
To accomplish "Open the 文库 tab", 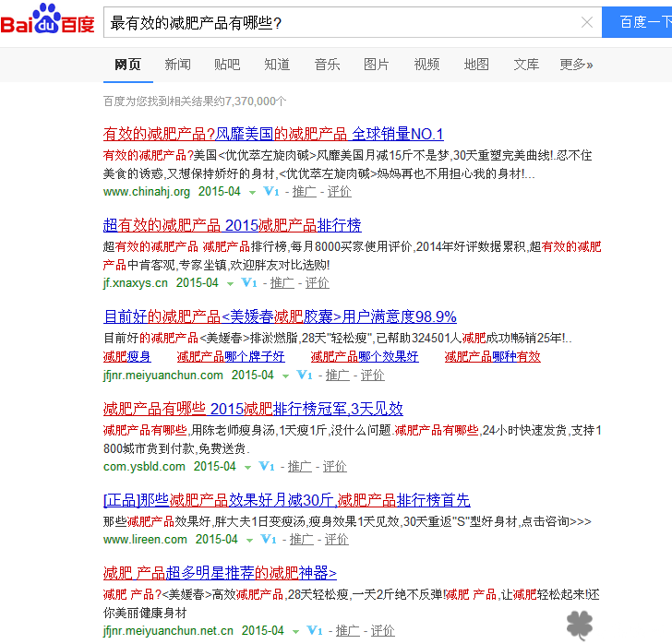I will (x=526, y=65).
